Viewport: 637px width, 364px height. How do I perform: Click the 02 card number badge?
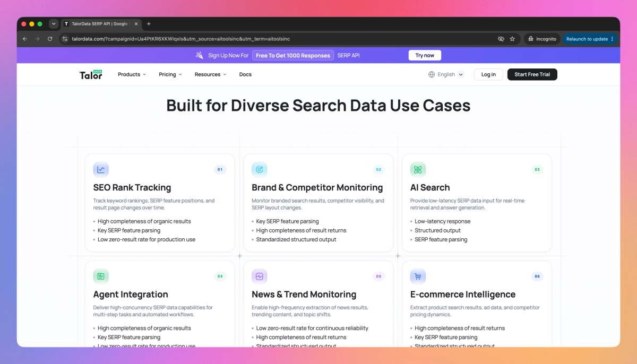click(x=378, y=170)
